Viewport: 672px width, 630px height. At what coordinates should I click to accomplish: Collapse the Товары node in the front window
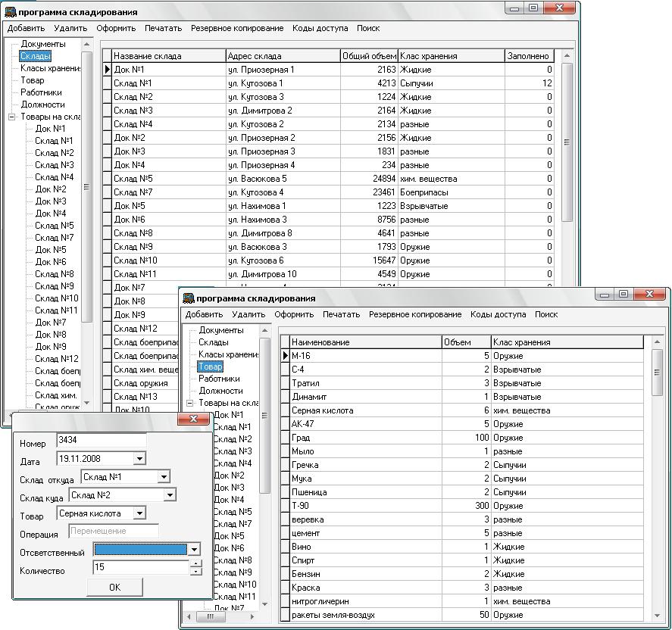pyautogui.click(x=190, y=403)
